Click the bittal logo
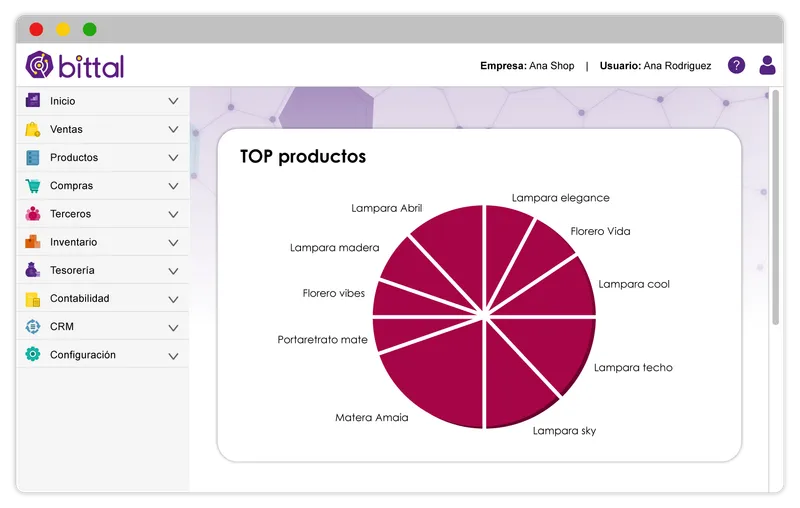Screen dimensions: 800x508 point(75,65)
